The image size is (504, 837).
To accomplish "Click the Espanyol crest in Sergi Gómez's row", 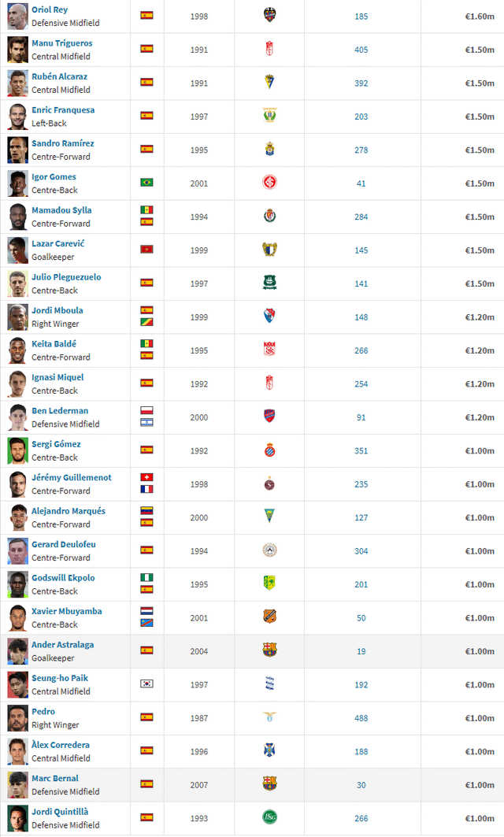I will (x=269, y=450).
